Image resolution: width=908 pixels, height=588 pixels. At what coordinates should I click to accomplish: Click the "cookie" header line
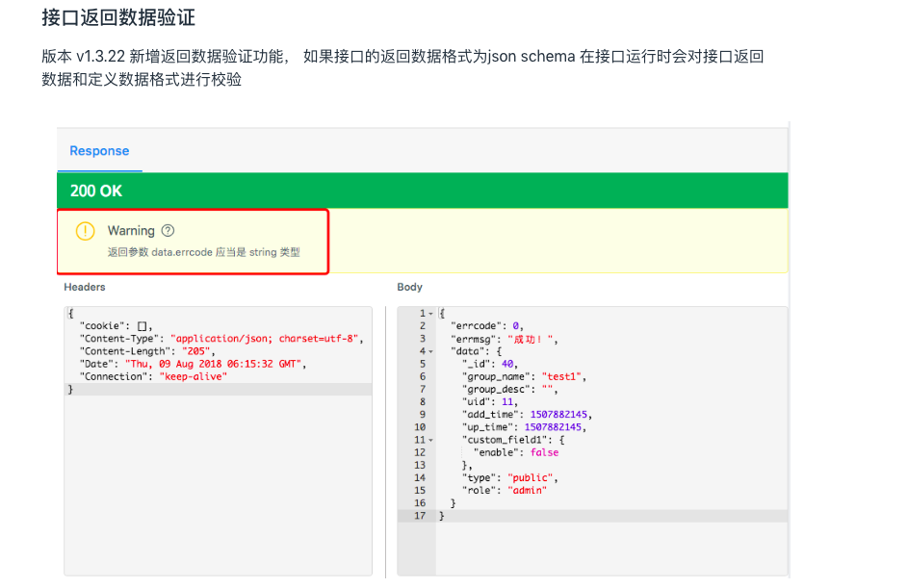116,326
